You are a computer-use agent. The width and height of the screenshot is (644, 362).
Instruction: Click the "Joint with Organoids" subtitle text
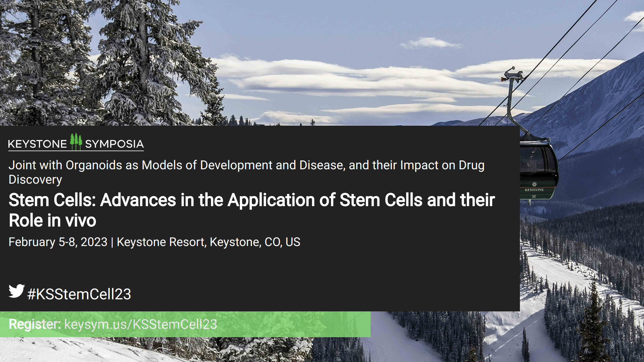point(247,172)
